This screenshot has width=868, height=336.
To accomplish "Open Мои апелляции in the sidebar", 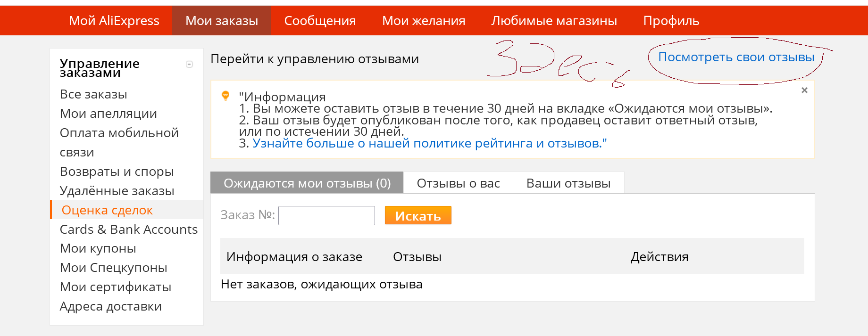I will [x=108, y=114].
